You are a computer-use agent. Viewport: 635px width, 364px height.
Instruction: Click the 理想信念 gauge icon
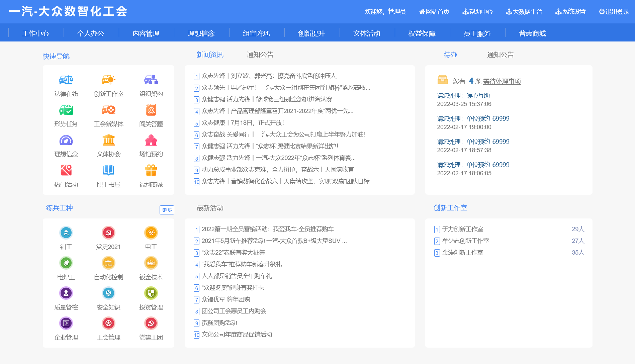coord(66,140)
